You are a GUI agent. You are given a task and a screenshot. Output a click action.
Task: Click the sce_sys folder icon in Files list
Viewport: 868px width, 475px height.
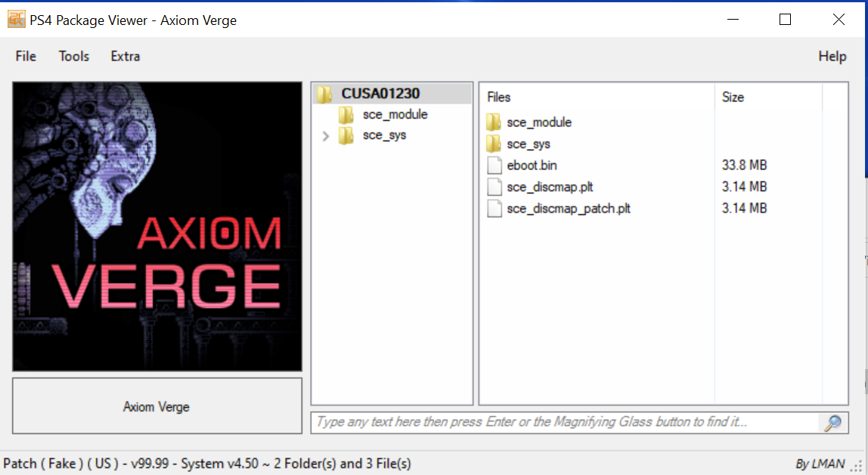[x=494, y=144]
